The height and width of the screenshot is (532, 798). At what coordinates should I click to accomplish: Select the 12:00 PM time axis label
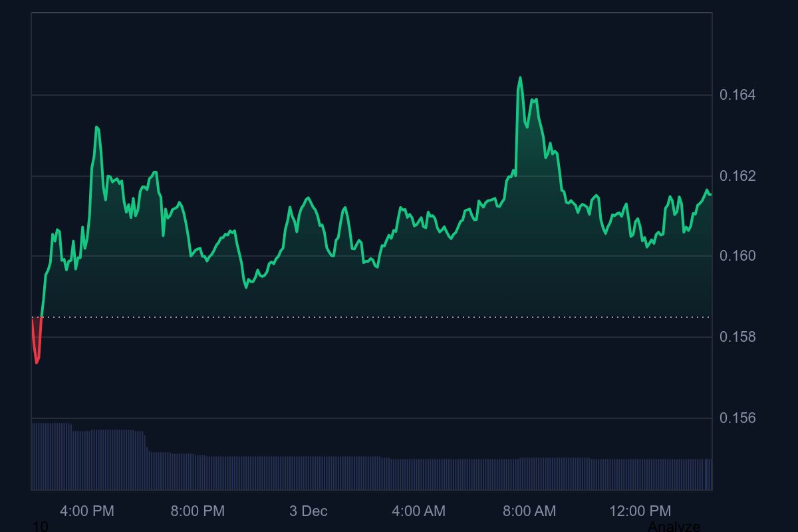639,511
